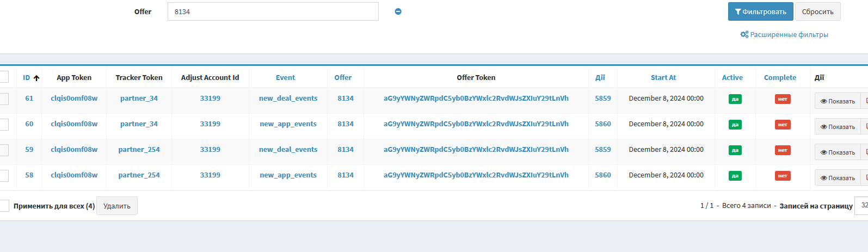The image size is (868, 252).
Task: Select checkbox for row ID 61
Action: (3, 99)
